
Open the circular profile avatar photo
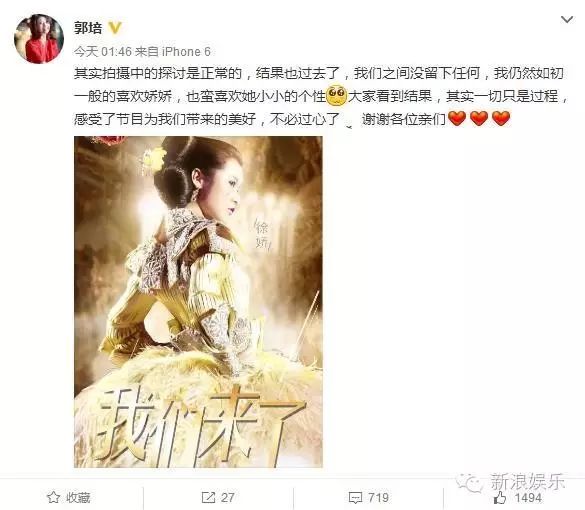coord(39,39)
